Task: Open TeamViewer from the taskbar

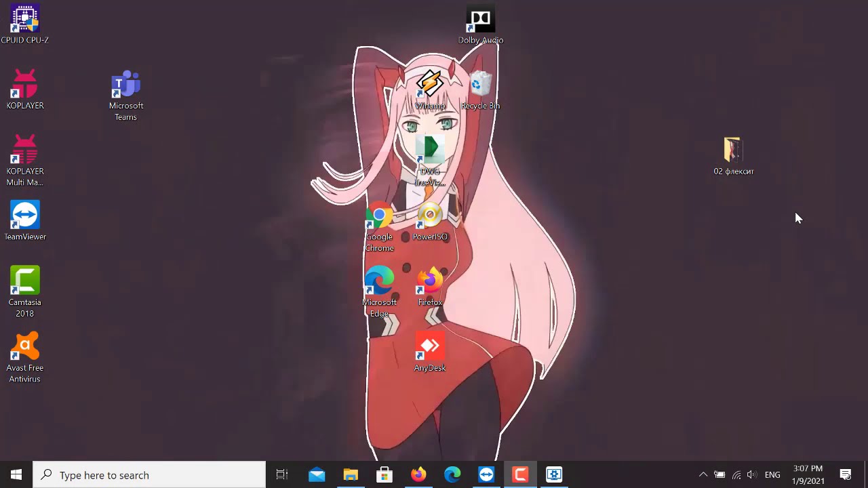Action: pyautogui.click(x=486, y=474)
